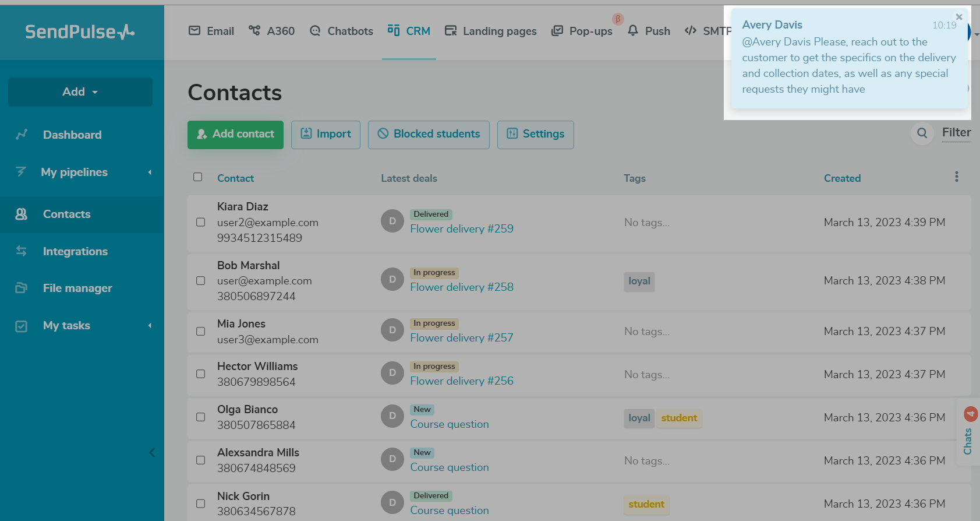Collapse the left sidebar arrow
Viewport: 980px width, 521px height.
(x=152, y=452)
